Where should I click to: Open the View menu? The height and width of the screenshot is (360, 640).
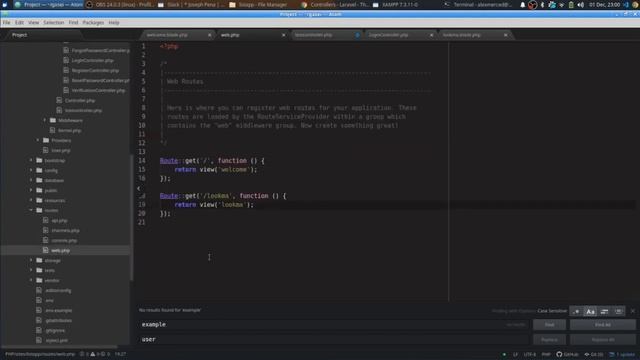33,23
